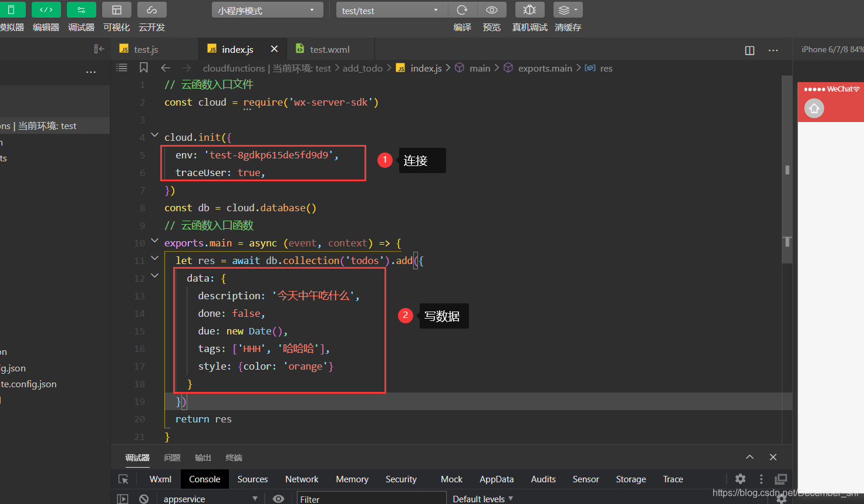Viewport: 864px width, 504px height.
Task: Click the preview eye icon
Action: tap(492, 10)
